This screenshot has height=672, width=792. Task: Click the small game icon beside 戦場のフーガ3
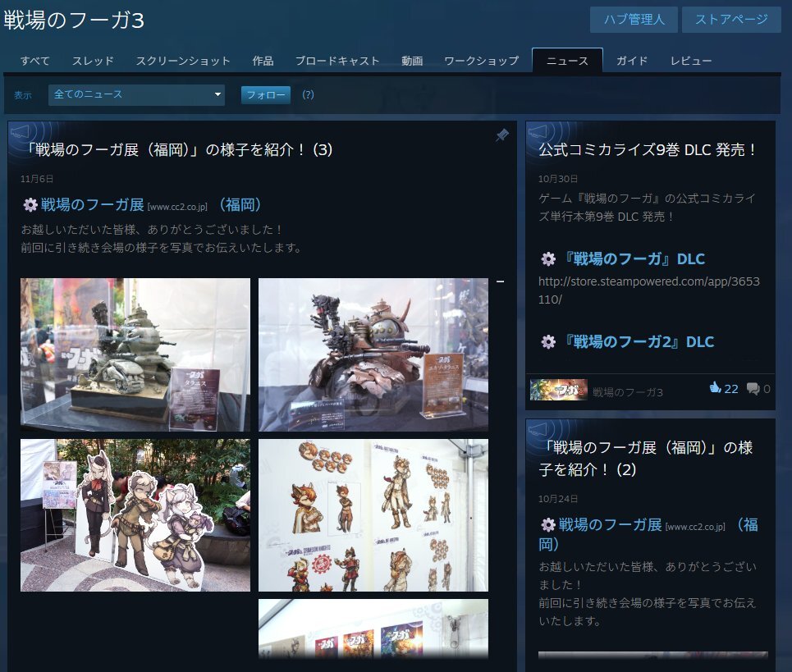coord(558,390)
